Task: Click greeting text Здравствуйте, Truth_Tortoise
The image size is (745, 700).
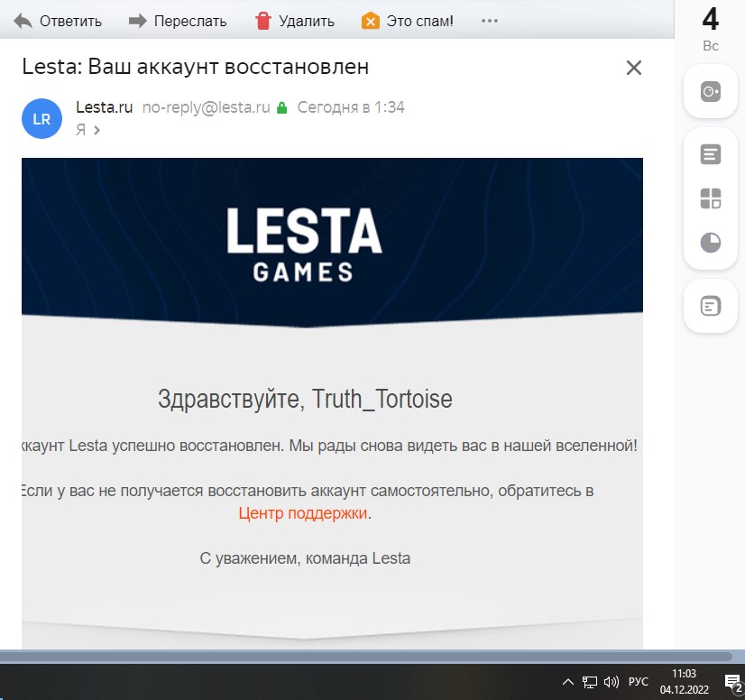Action: [305, 399]
